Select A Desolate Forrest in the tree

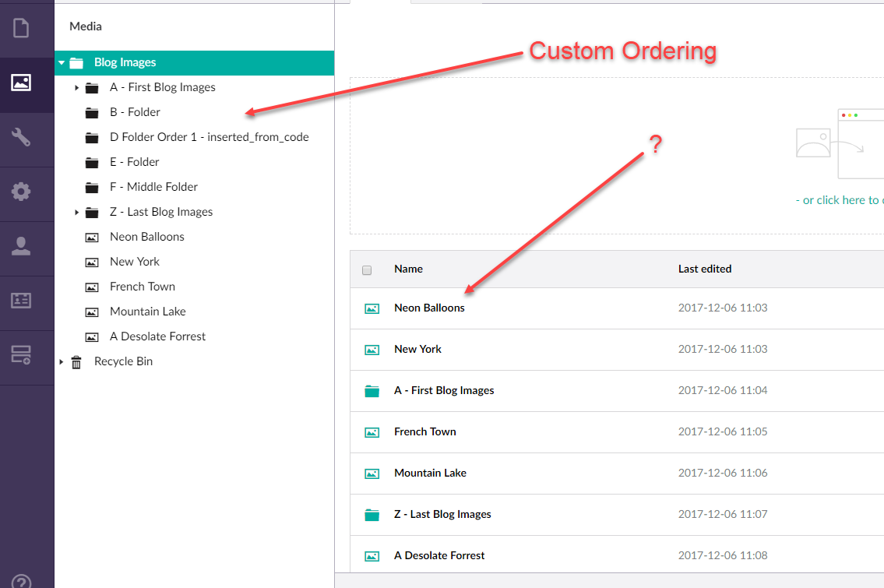point(158,336)
